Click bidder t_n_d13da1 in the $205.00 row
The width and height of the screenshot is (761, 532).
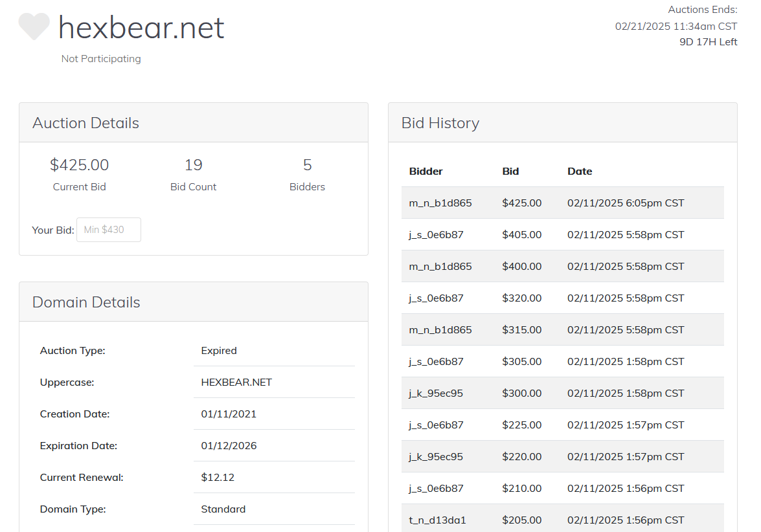(x=437, y=520)
